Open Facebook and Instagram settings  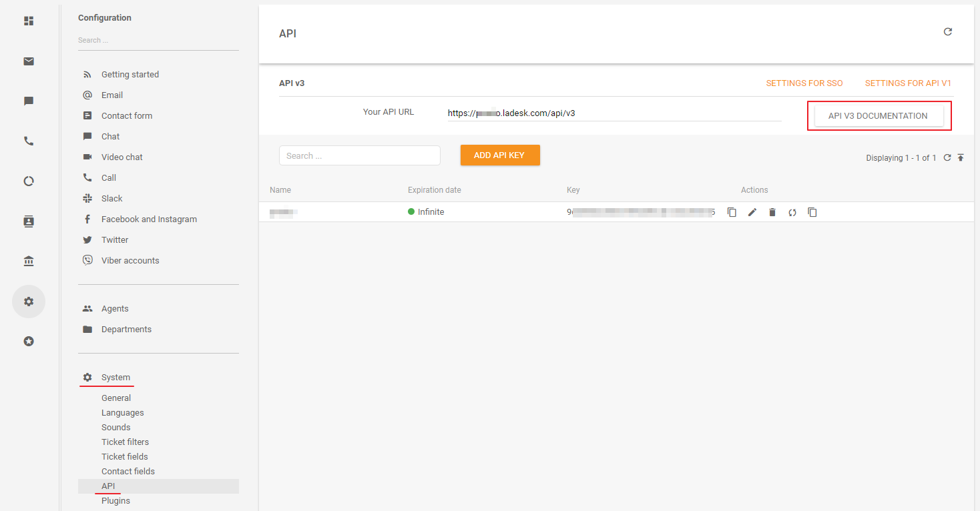[x=149, y=219]
